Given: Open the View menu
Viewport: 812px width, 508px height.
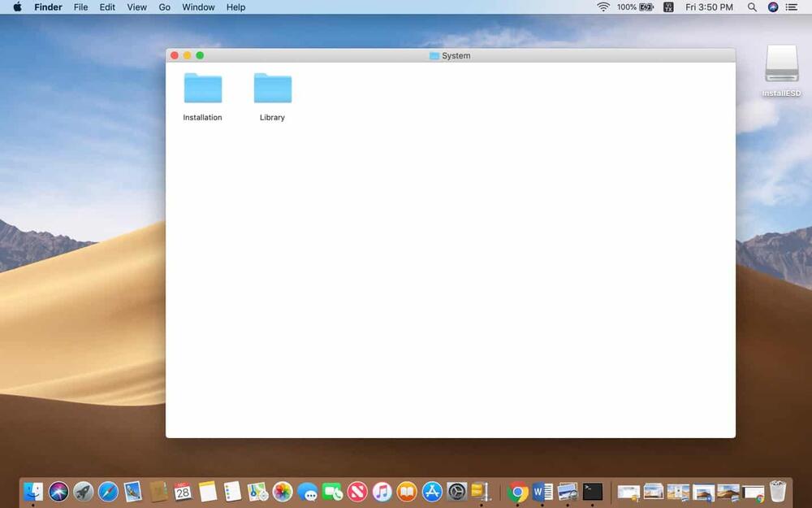Looking at the screenshot, I should [137, 7].
